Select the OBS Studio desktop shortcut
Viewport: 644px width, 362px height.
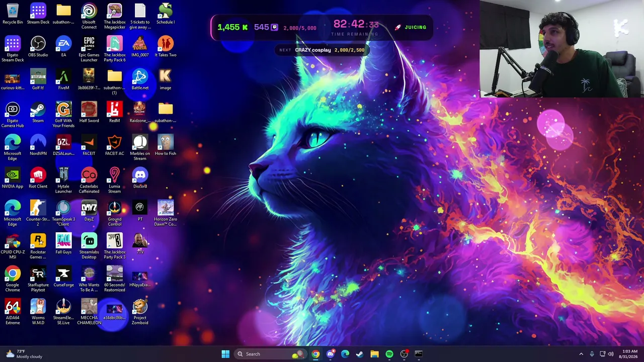(38, 47)
